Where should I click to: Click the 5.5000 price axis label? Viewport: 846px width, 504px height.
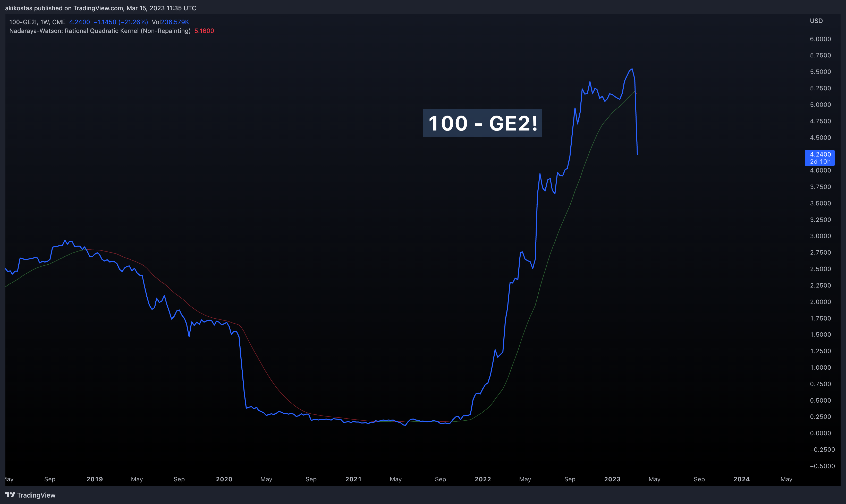[x=820, y=72]
